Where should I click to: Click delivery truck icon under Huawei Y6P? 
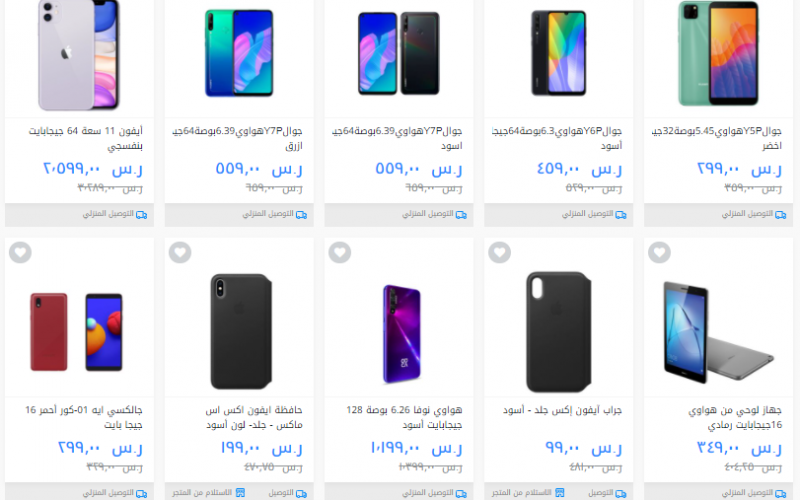click(x=621, y=215)
